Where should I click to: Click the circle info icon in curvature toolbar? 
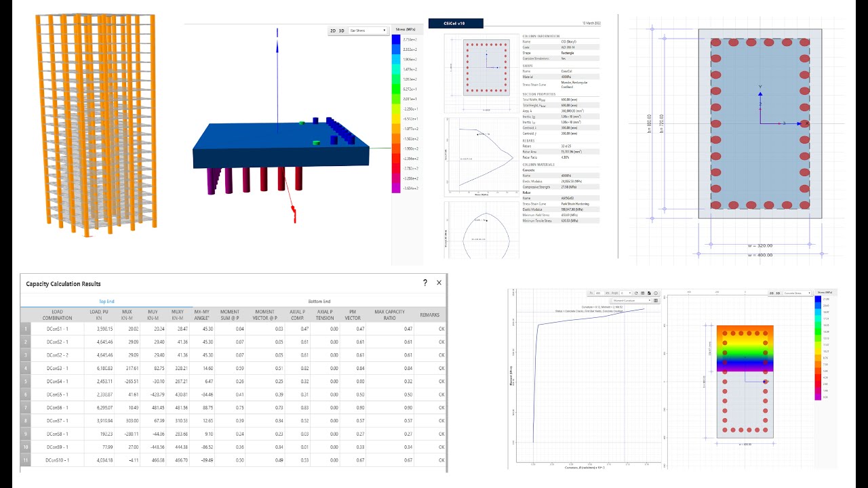pos(656,293)
